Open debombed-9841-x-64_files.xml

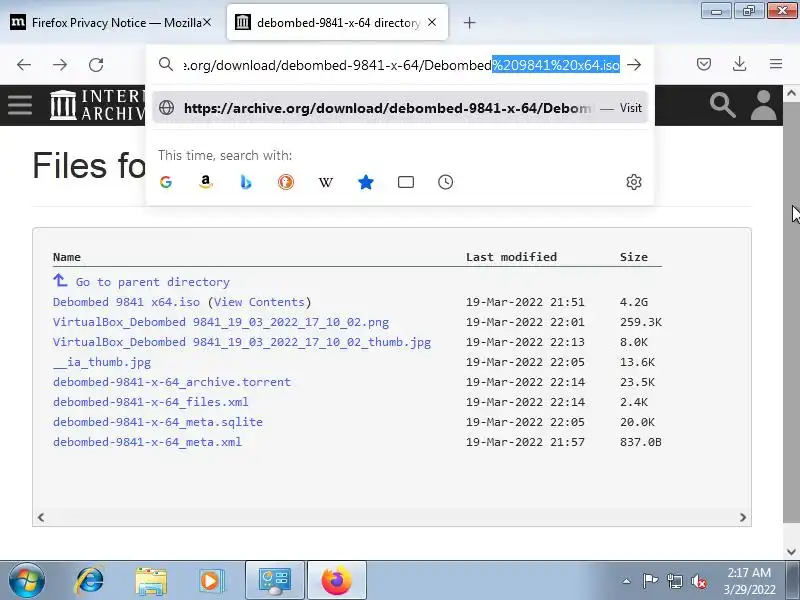click(x=151, y=402)
